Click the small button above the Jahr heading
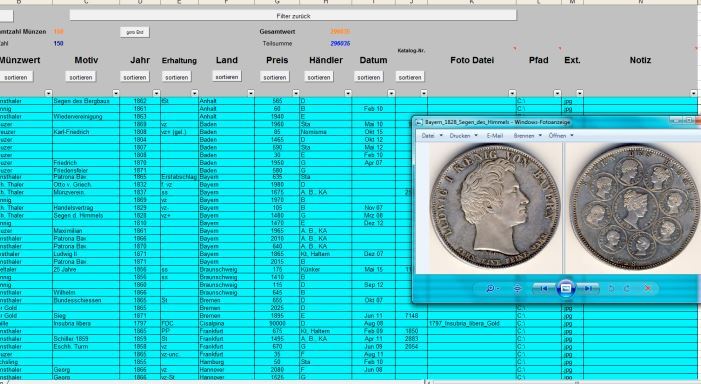The width and height of the screenshot is (701, 384). coord(135,32)
